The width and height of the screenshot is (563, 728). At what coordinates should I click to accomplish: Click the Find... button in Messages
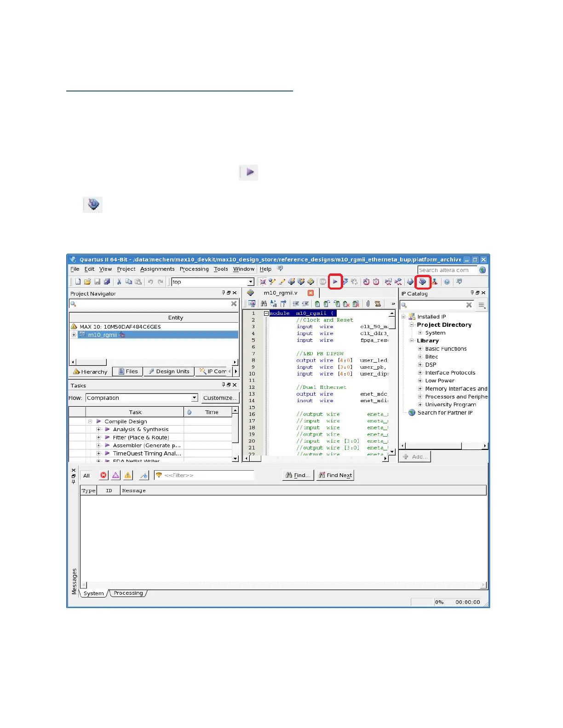tap(298, 475)
